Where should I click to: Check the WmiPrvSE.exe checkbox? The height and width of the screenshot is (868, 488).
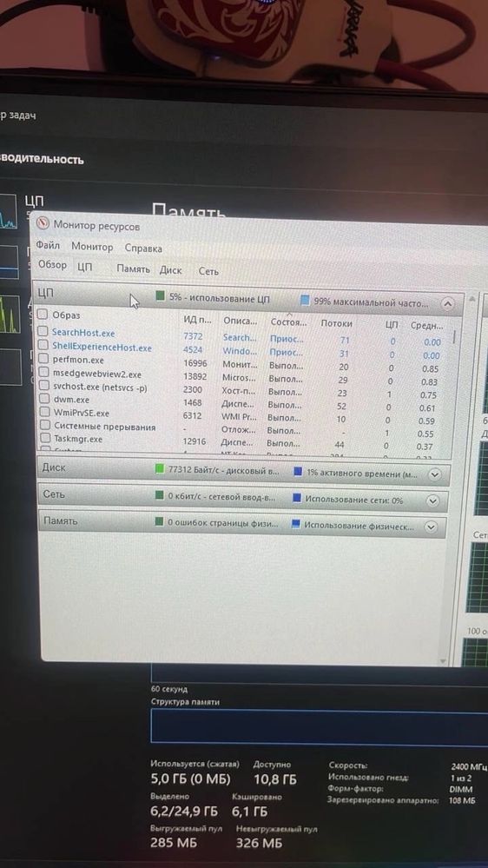pos(44,412)
